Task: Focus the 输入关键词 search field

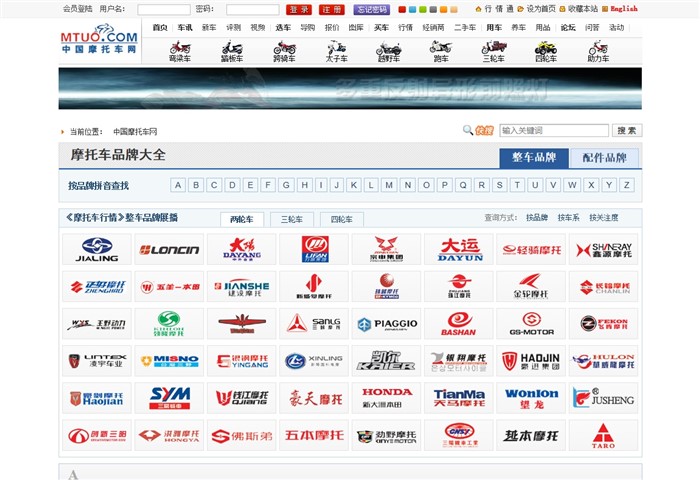Action: [x=554, y=130]
